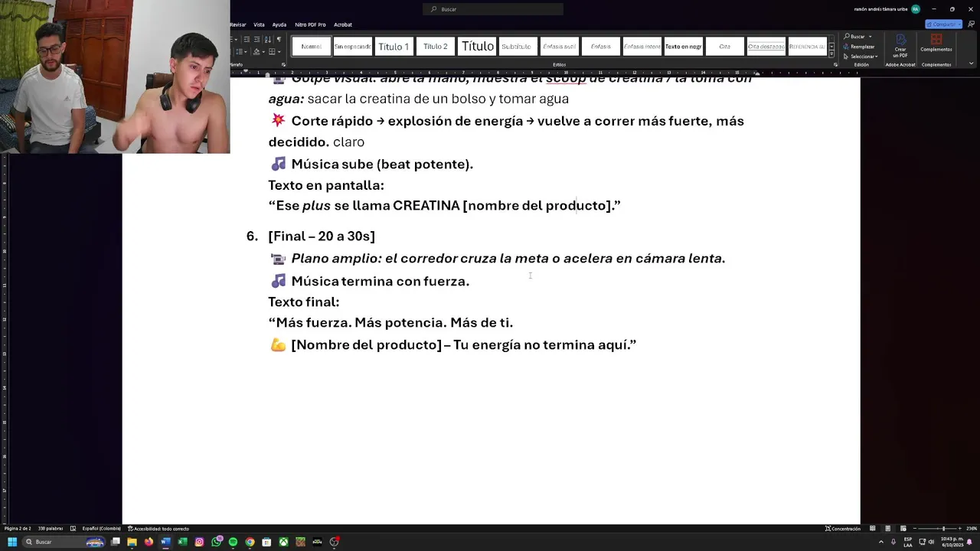Open WhatsApp from the taskbar
The width and height of the screenshot is (980, 551).
coord(217,542)
